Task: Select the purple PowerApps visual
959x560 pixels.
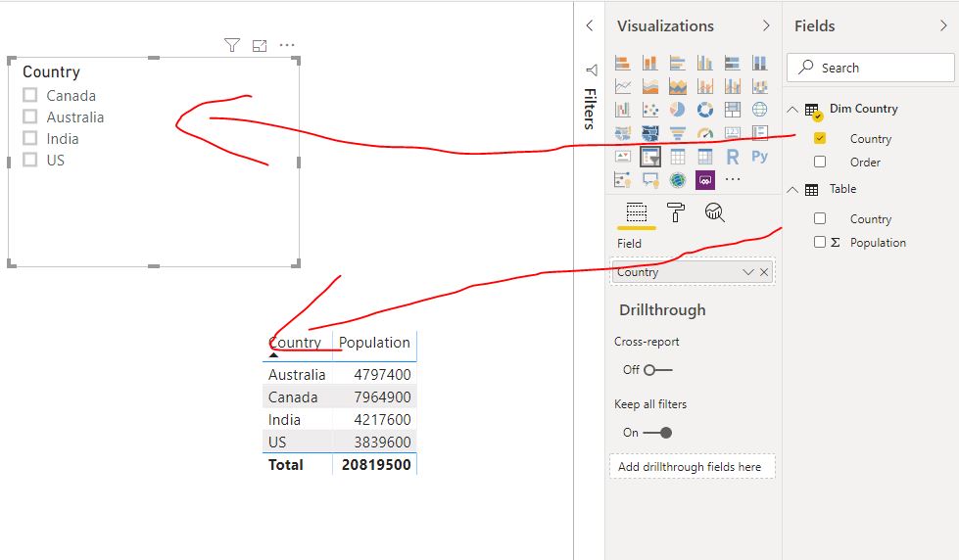Action: [x=704, y=180]
